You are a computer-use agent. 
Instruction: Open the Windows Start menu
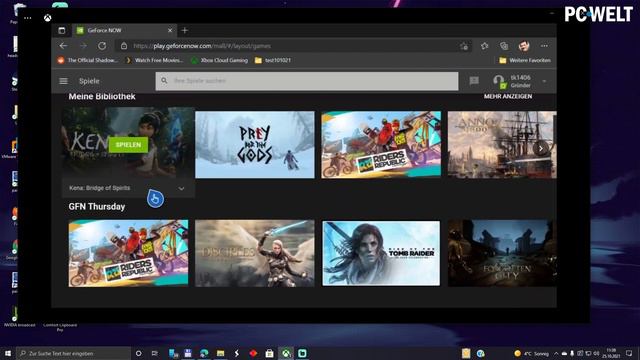coord(7,353)
